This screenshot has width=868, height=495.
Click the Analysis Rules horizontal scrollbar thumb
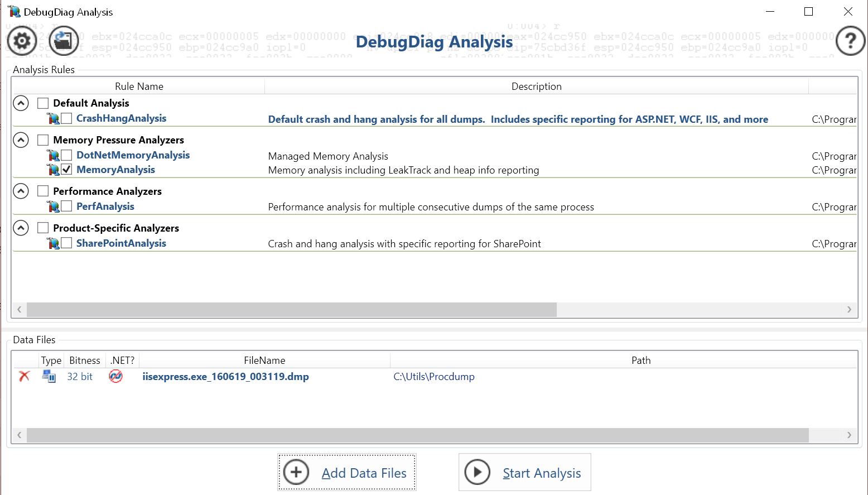292,310
